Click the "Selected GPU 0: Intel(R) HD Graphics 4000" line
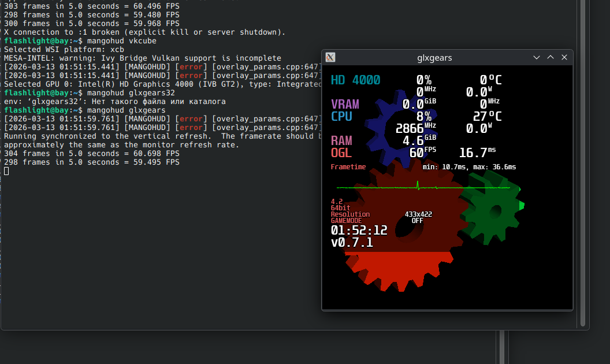The width and height of the screenshot is (610, 364). pos(163,84)
